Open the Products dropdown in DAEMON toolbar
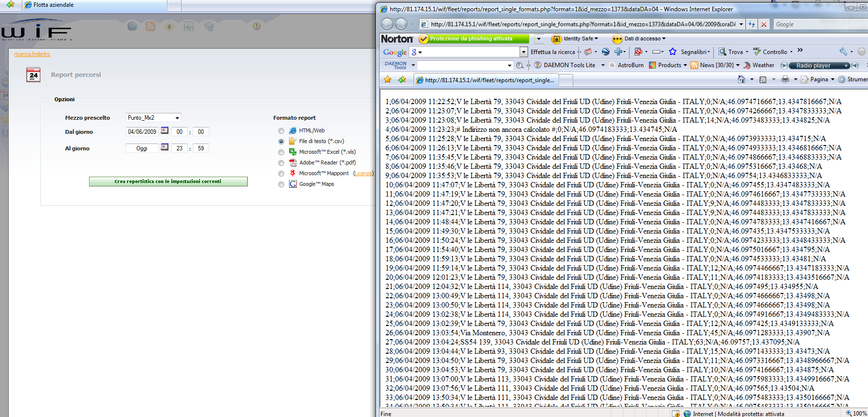Image resolution: width=868 pixels, height=417 pixels. [685, 65]
